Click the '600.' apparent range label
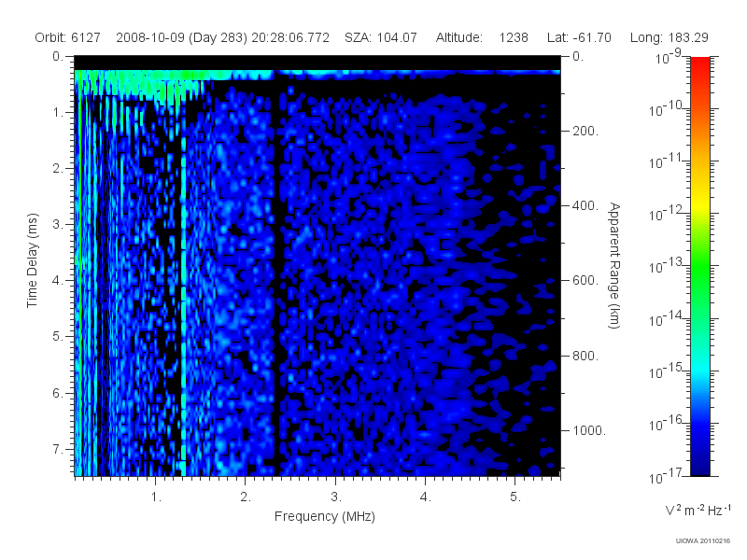747x560 pixels. tap(585, 281)
